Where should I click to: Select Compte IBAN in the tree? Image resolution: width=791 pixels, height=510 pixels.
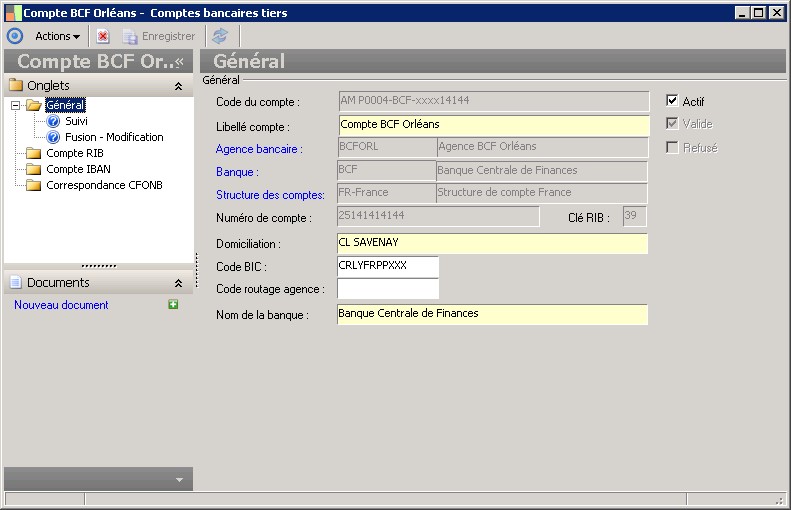(x=78, y=169)
